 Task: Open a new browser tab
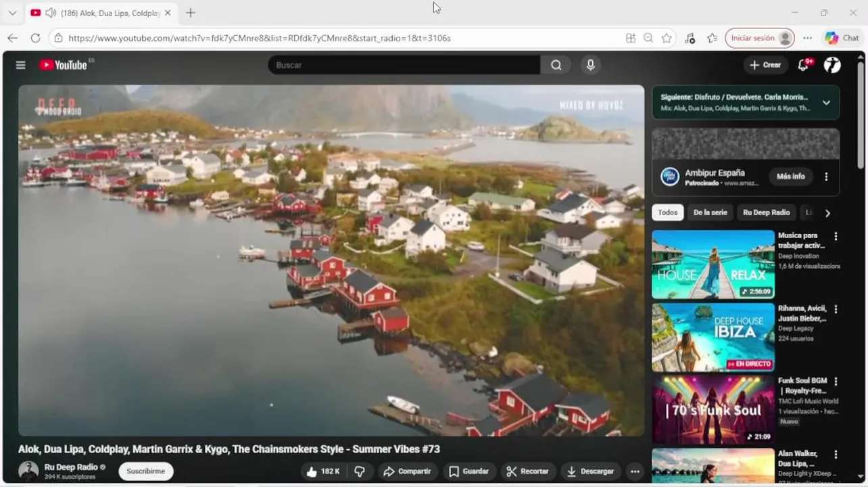click(x=191, y=13)
